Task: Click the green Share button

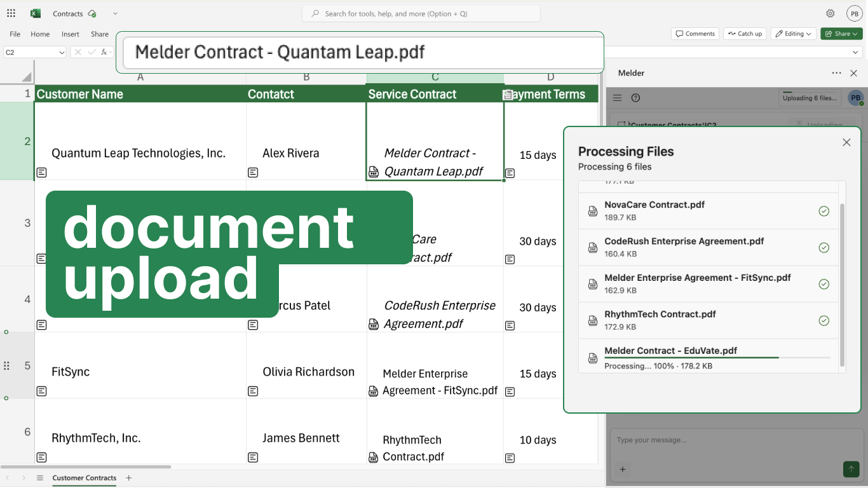Action: [x=841, y=34]
